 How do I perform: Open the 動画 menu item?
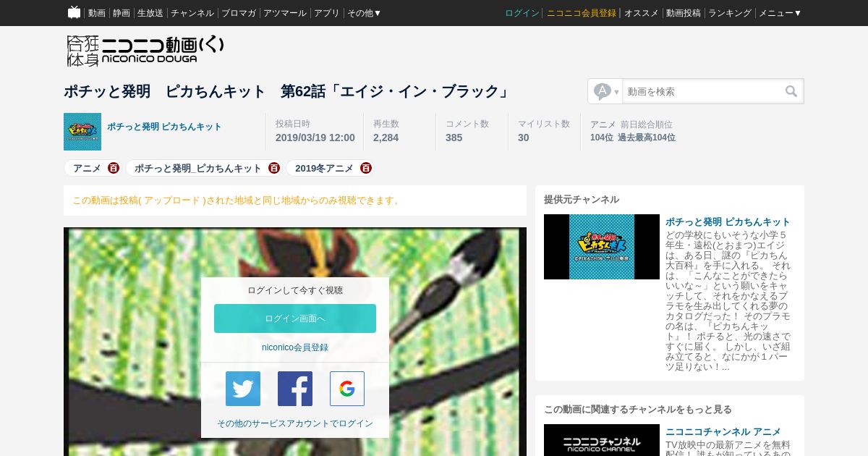tap(97, 13)
